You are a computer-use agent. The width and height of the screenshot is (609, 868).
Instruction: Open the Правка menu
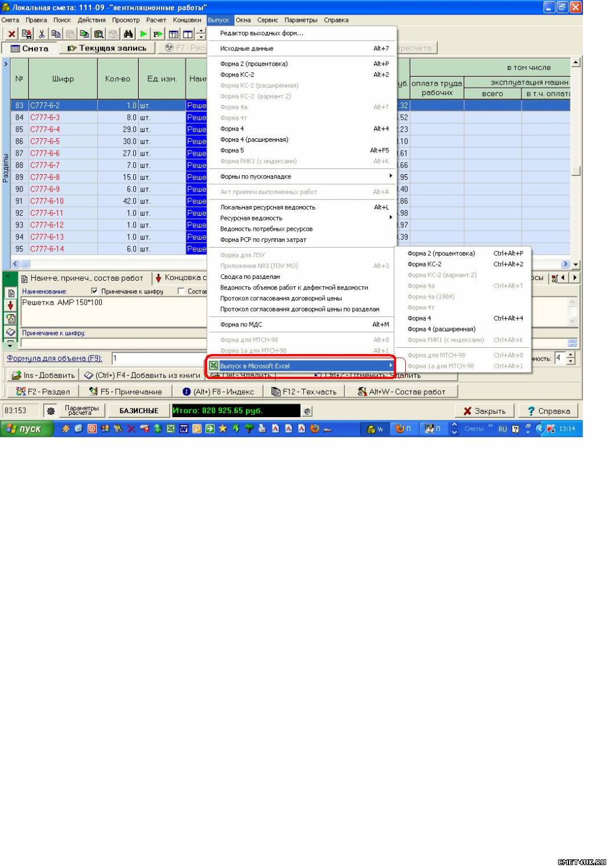(x=36, y=20)
